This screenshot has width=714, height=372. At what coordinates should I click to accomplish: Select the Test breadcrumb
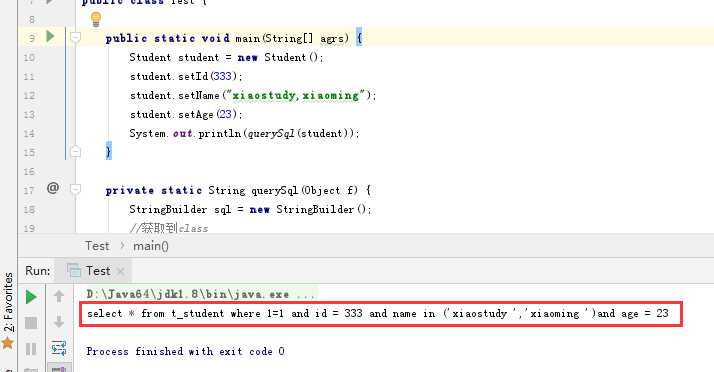[97, 246]
